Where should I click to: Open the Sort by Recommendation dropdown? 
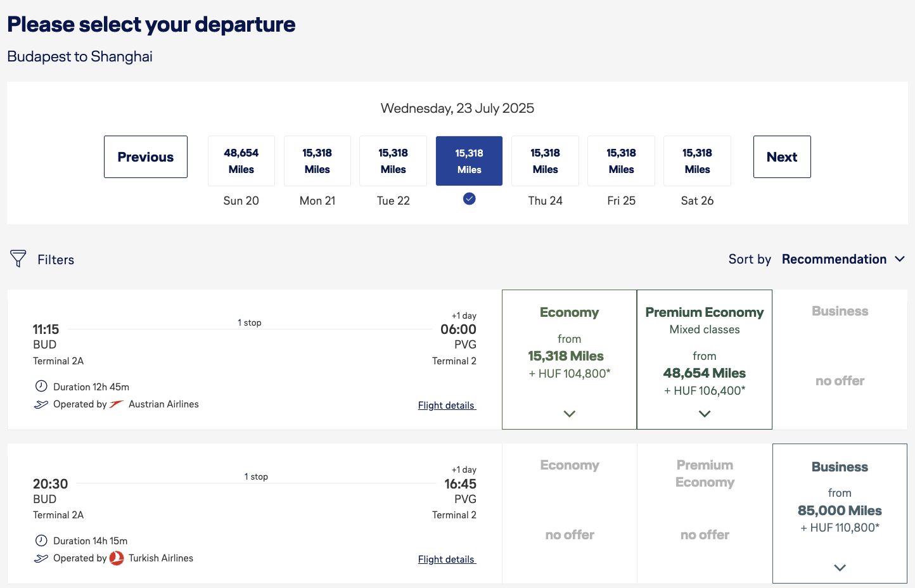843,259
